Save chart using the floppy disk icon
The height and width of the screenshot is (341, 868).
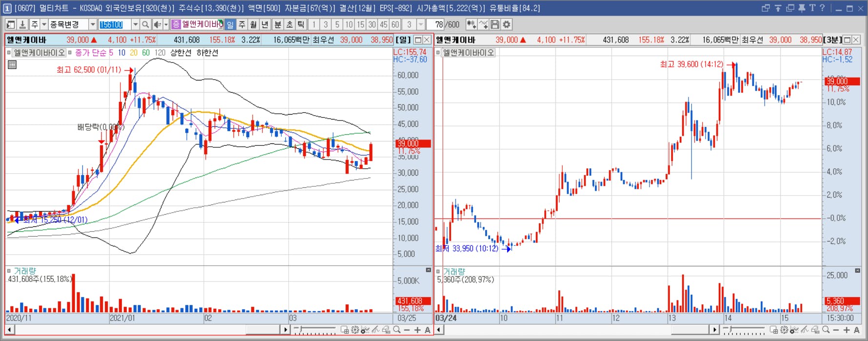click(495, 24)
